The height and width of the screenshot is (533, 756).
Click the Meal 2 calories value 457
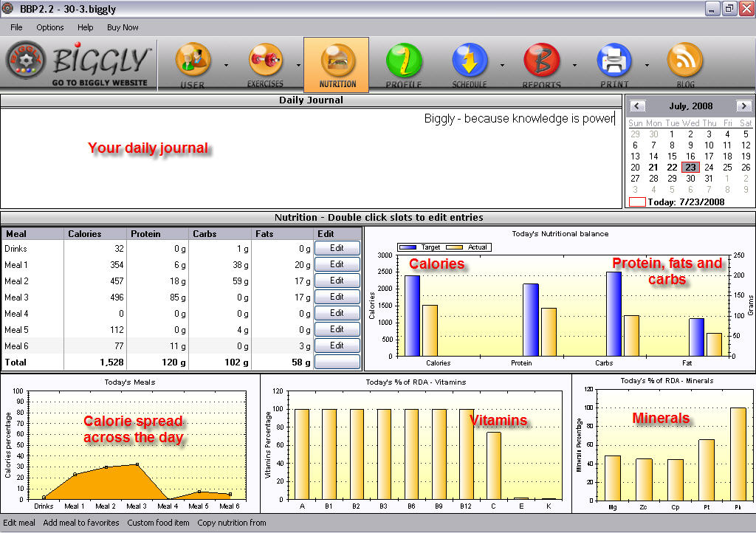click(117, 281)
